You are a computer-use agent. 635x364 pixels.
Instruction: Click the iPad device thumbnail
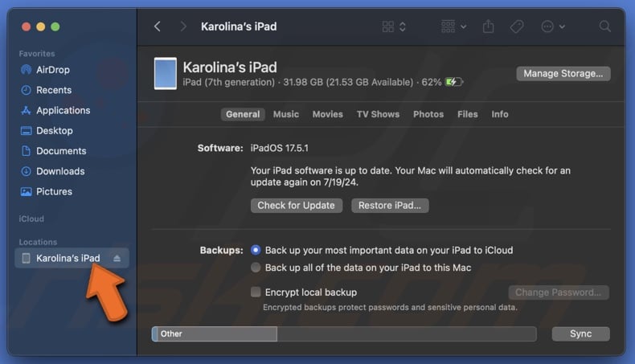click(166, 73)
